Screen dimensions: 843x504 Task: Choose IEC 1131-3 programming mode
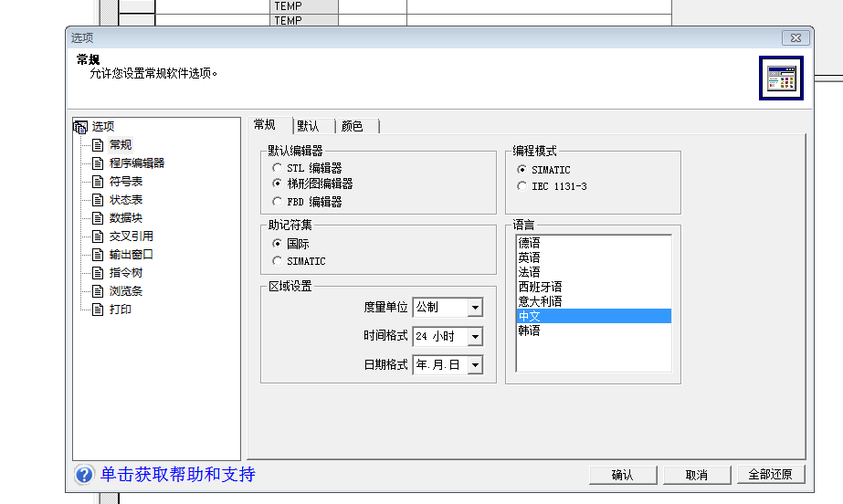click(522, 186)
